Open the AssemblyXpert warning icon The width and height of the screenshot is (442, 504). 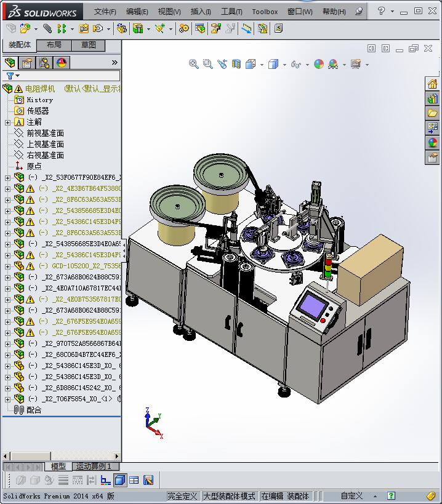(x=262, y=28)
